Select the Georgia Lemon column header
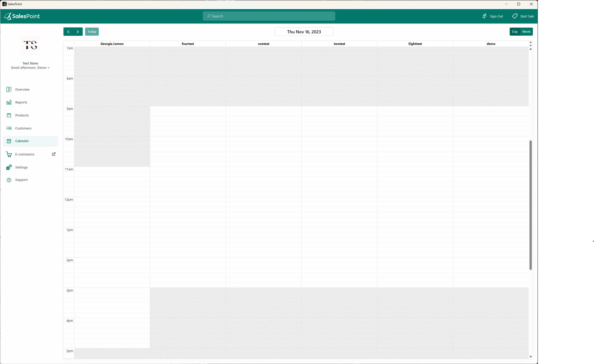 point(112,44)
